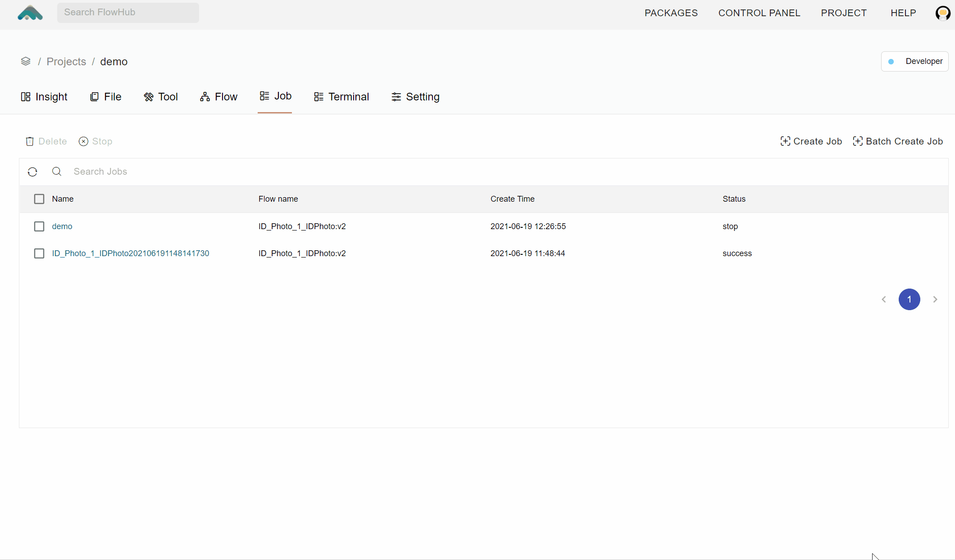Screen dimensions: 955x560
Task: Open PROJECT in top navigation
Action: click(844, 13)
